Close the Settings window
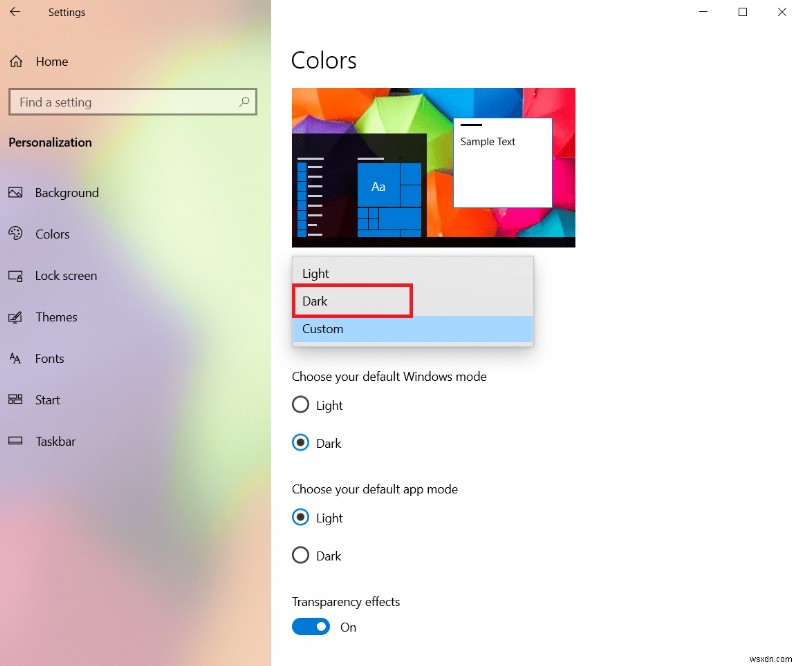800x666 pixels. click(x=782, y=12)
